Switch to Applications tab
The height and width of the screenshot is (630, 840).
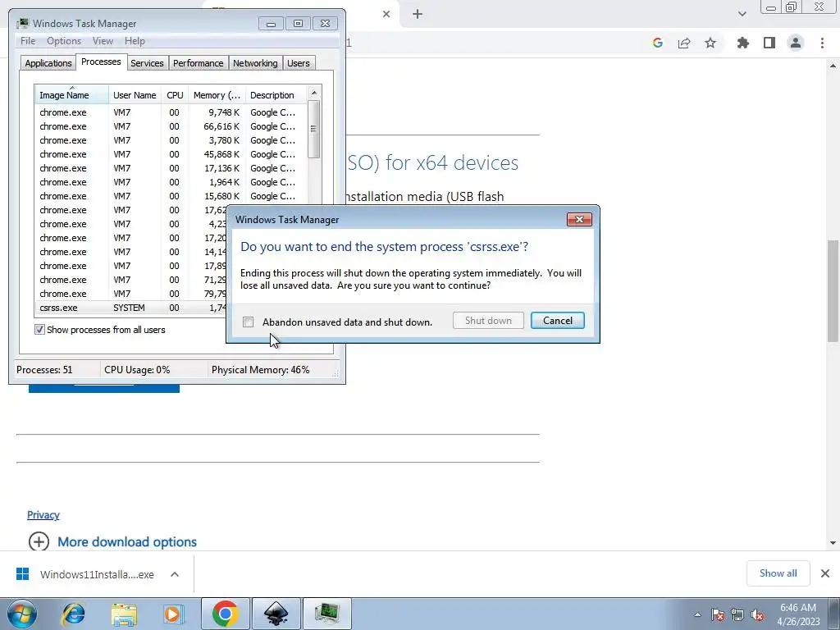click(x=48, y=63)
